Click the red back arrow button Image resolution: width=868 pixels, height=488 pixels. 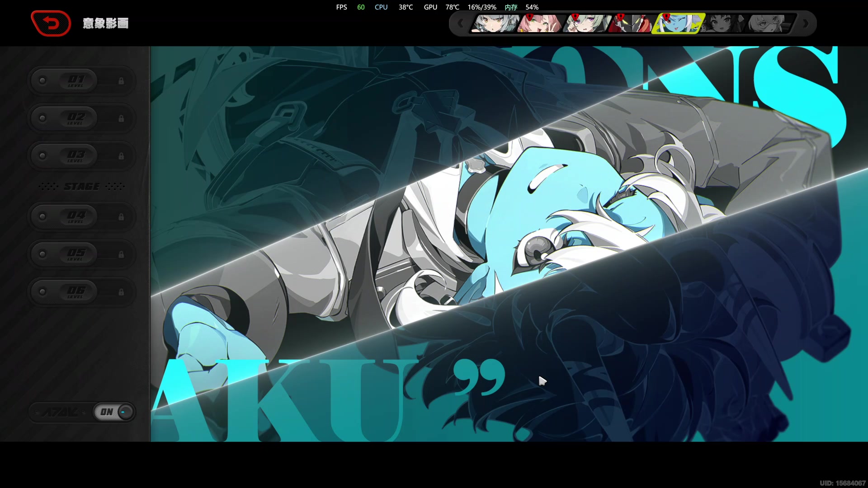(x=51, y=23)
